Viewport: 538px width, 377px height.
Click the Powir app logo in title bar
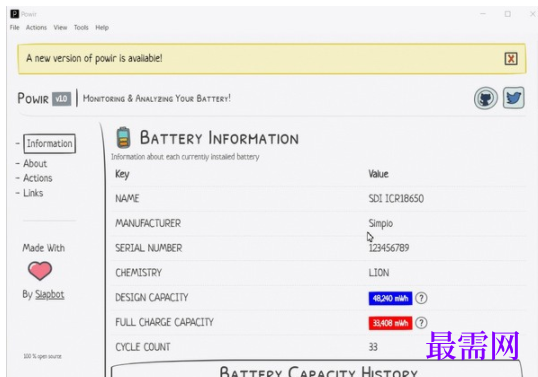point(14,14)
